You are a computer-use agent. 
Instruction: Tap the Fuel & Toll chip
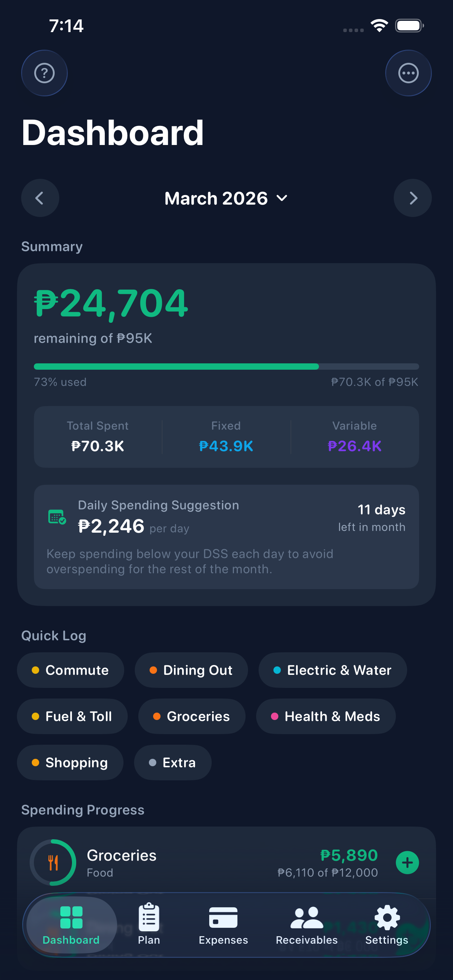(x=72, y=716)
